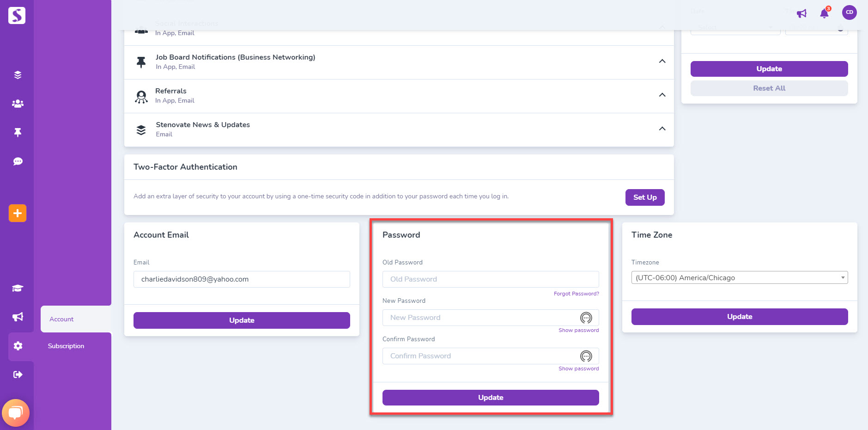The width and height of the screenshot is (868, 430).
Task: Open the Timezone America/Chicago dropdown
Action: pos(740,277)
